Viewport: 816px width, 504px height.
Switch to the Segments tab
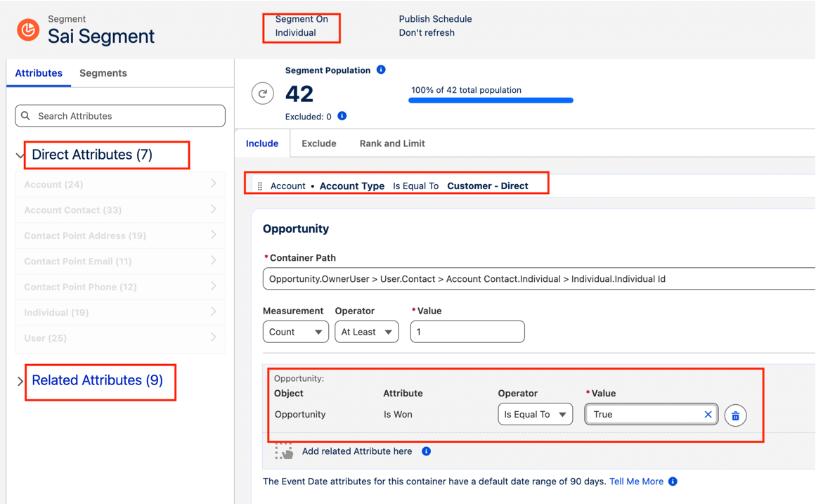[x=103, y=73]
